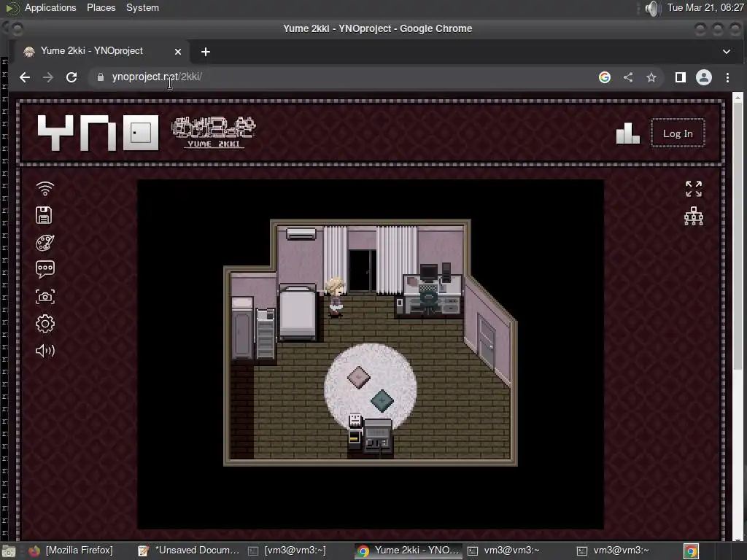The image size is (747, 560).
Task: Click the blonde character in the game
Action: [335, 297]
